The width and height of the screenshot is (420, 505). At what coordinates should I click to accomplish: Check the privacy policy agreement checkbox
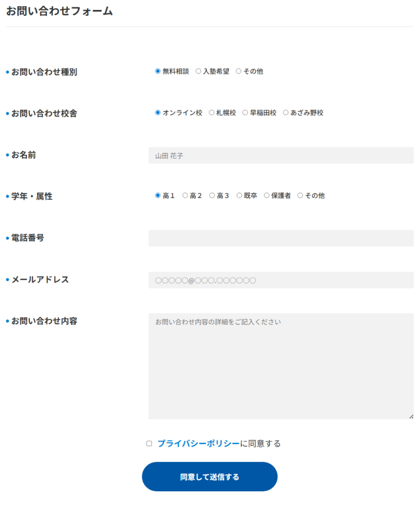[149, 444]
